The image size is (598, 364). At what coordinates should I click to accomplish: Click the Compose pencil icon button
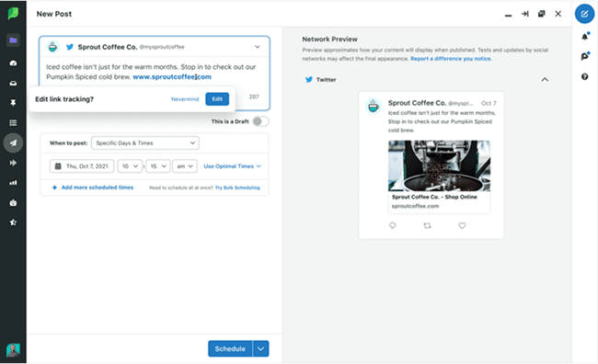584,14
